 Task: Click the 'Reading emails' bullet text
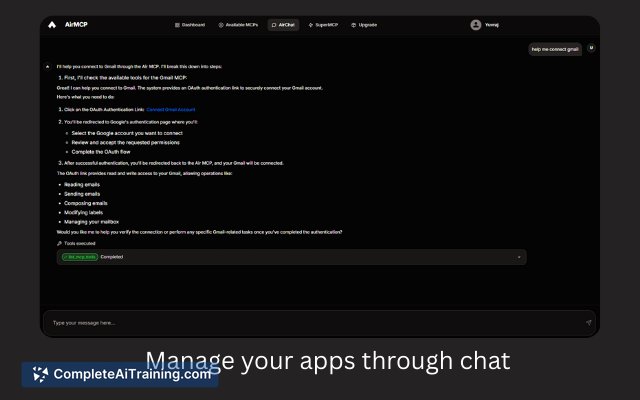tap(82, 184)
